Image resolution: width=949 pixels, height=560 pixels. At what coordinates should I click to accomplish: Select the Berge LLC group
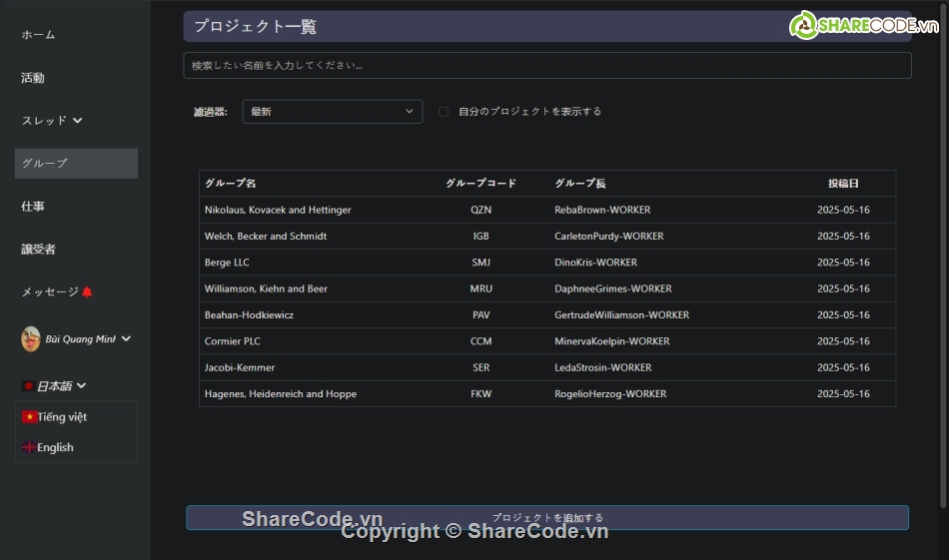click(227, 263)
